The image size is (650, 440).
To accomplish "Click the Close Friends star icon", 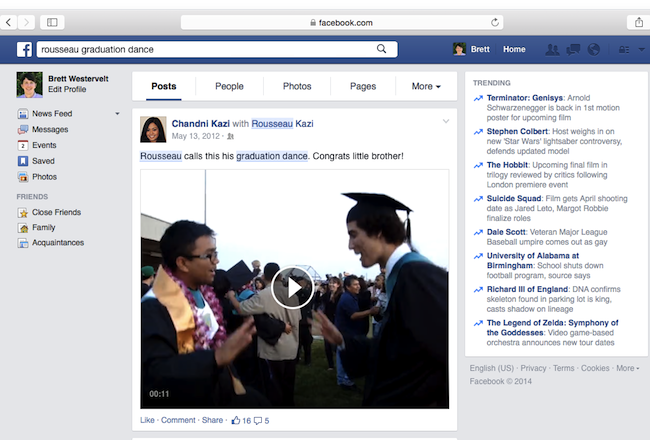I will coord(23,212).
